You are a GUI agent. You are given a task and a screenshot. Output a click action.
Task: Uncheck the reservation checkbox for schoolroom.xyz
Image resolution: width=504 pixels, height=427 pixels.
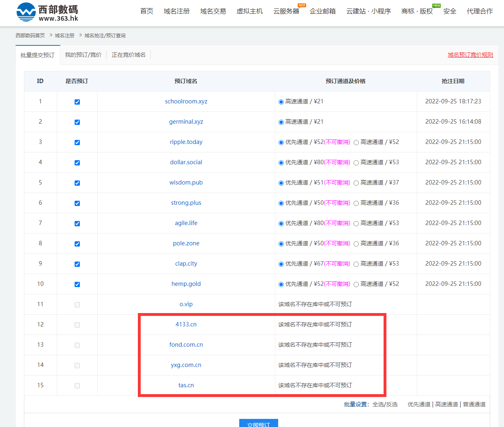coord(77,101)
